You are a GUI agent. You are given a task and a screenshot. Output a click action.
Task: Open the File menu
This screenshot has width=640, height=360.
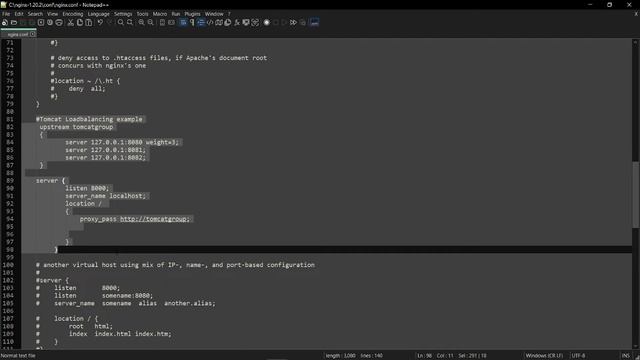tap(6, 14)
